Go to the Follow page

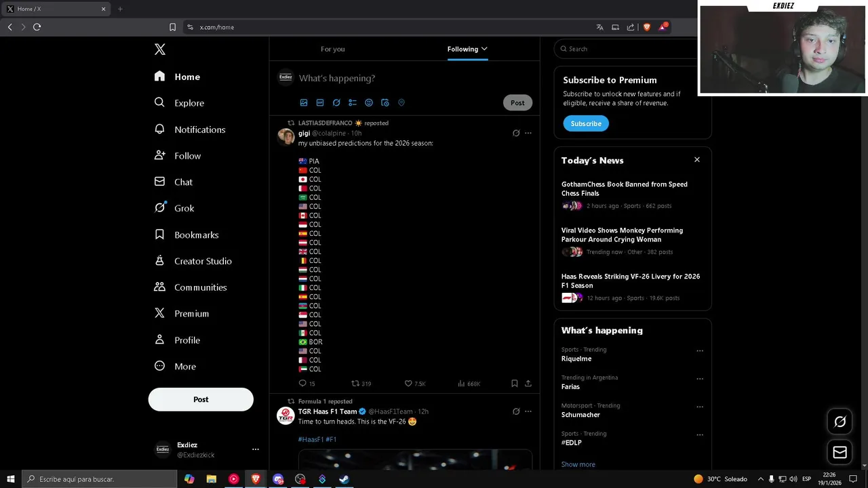tap(178, 156)
